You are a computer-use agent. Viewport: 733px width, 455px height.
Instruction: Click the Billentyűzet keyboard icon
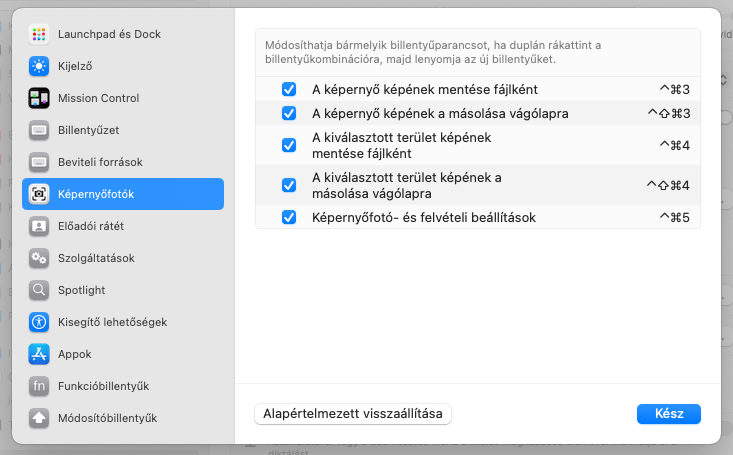(39, 130)
